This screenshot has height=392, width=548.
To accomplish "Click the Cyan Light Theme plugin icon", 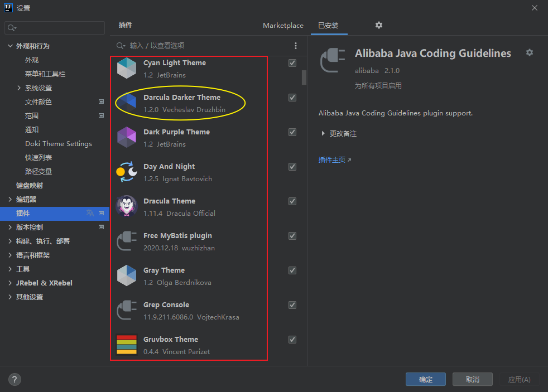I will (x=127, y=68).
